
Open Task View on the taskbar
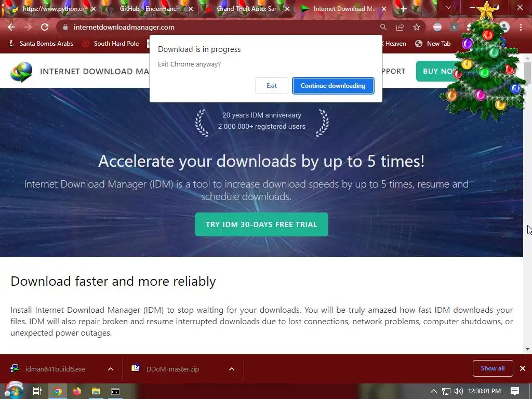pos(37,391)
